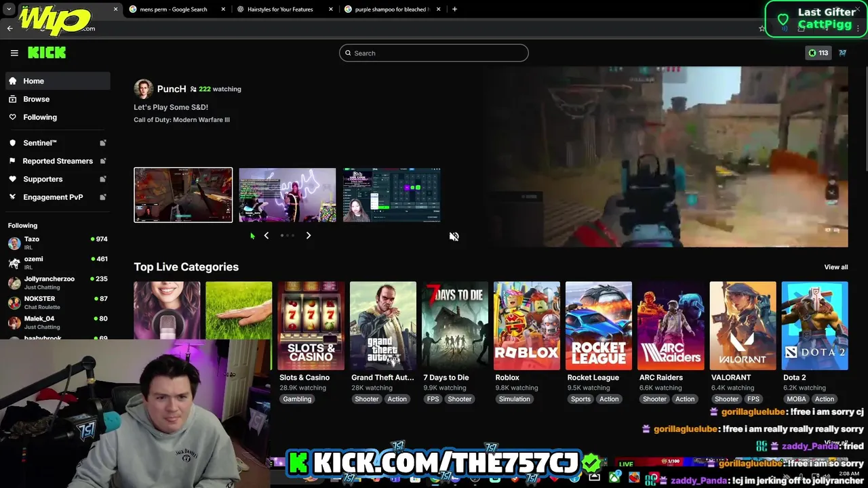The height and width of the screenshot is (488, 868).
Task: Click the Browse icon in sidebar
Action: pos(12,99)
